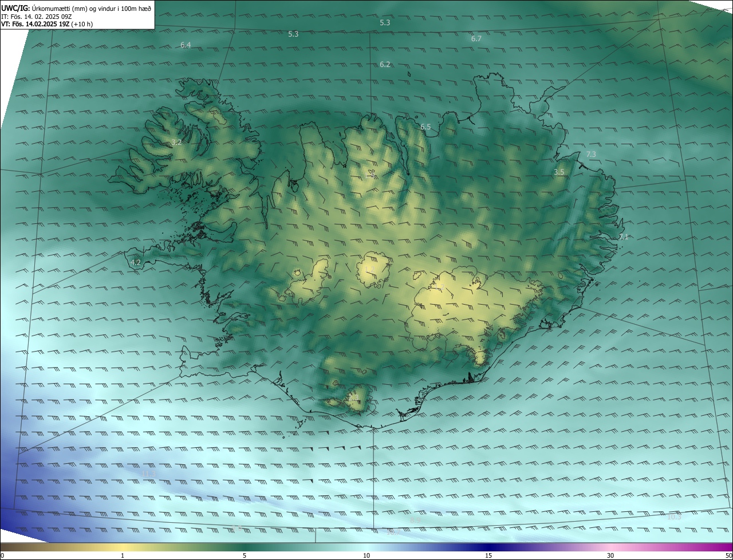This screenshot has height=560, width=733.
Task: Click the precipitation value 3.5
Action: tap(559, 172)
